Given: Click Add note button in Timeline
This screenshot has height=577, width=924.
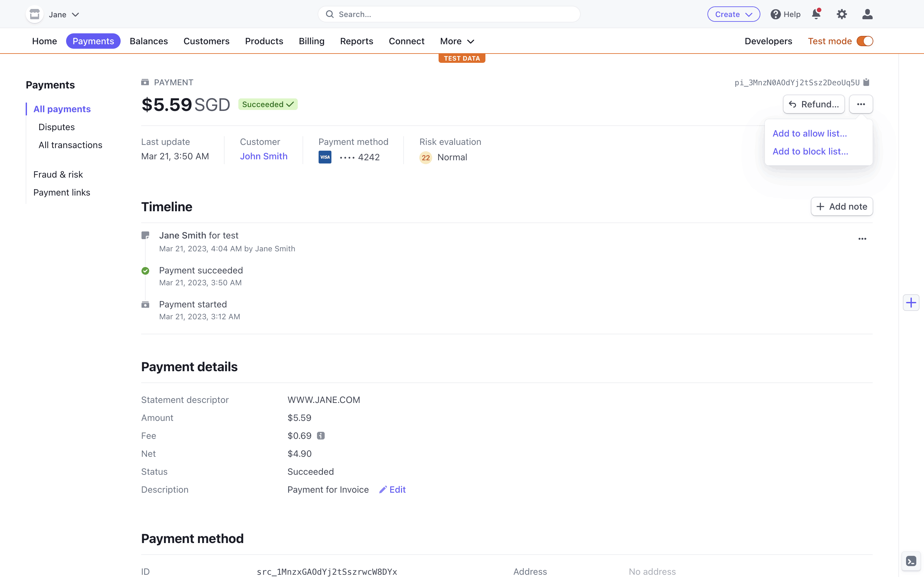Looking at the screenshot, I should (842, 206).
